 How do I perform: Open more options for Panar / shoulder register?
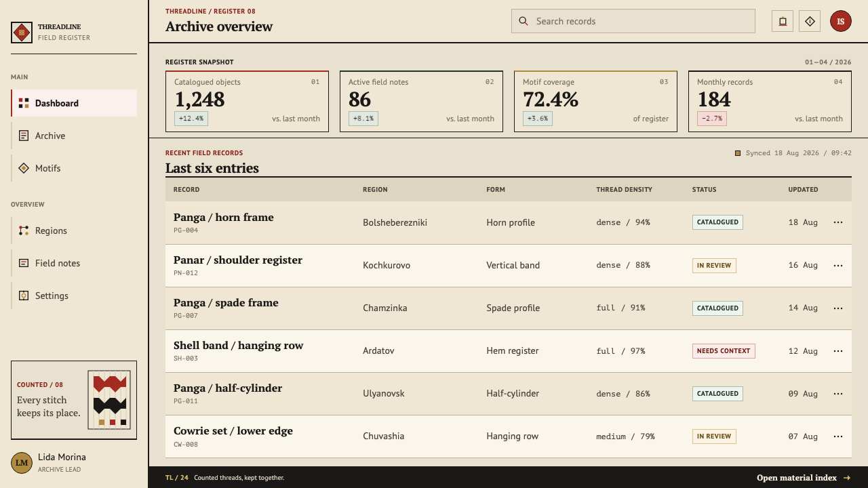(x=838, y=265)
